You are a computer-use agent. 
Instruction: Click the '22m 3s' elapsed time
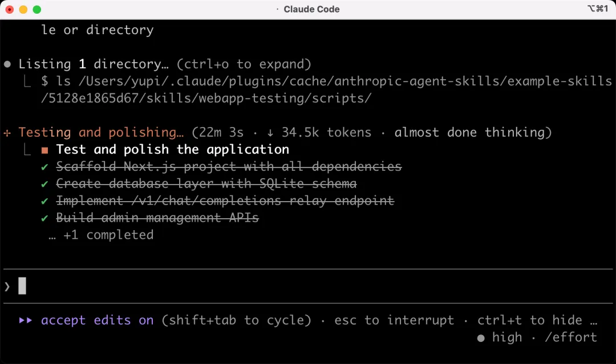click(221, 132)
